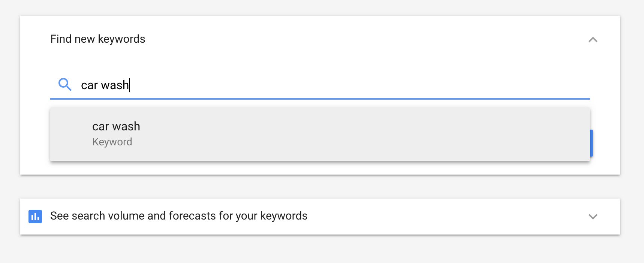Open 'See search volume and forecasts' by its title

pyautogui.click(x=178, y=216)
